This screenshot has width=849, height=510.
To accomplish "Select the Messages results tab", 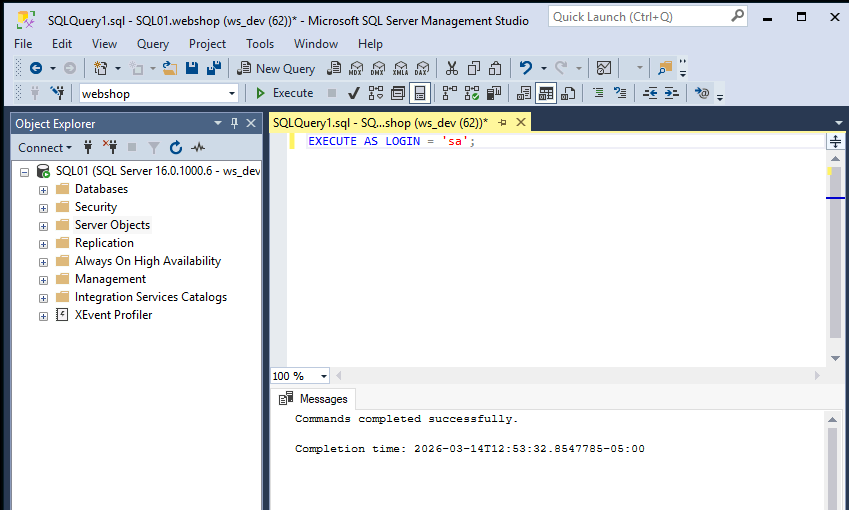I will point(313,399).
